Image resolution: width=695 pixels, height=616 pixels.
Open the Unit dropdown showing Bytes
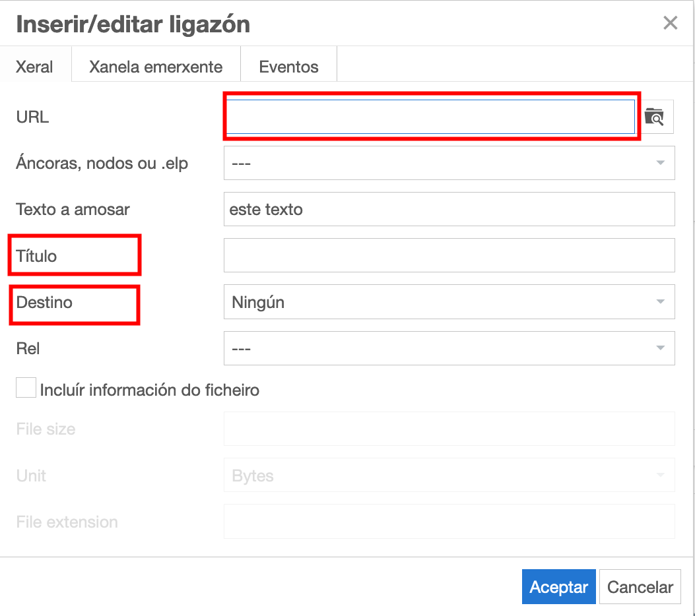tap(449, 475)
